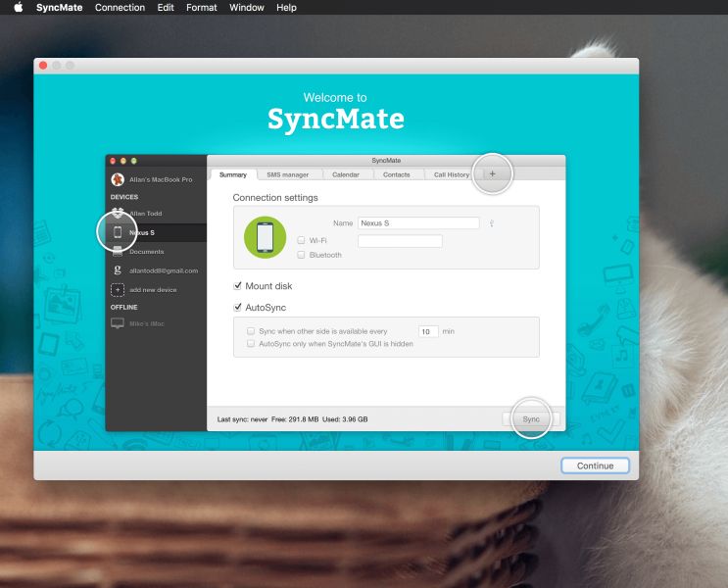Viewport: 728px width, 588px height.
Task: Switch to the SMS manager tab
Action: [x=288, y=174]
